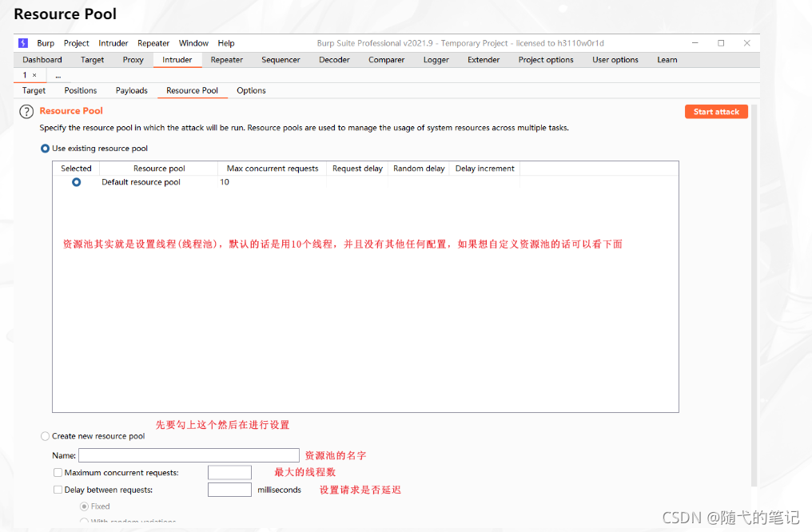The image size is (812, 532).
Task: Open the Resource Pool sub-tab
Action: click(192, 90)
